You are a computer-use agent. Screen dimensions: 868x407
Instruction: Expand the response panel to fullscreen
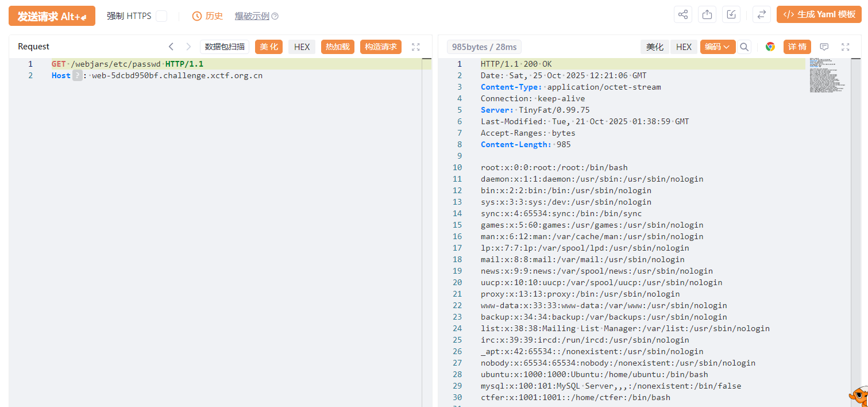click(x=845, y=47)
